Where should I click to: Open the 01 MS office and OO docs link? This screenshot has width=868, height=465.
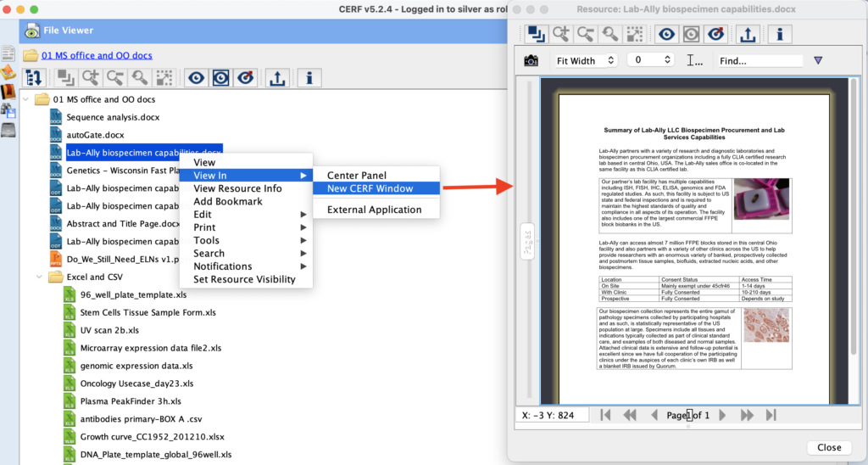point(97,55)
